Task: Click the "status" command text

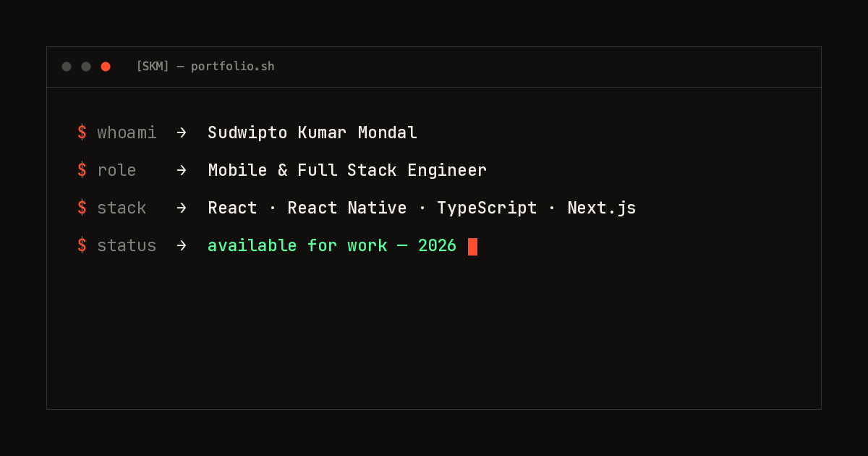Action: tap(127, 245)
